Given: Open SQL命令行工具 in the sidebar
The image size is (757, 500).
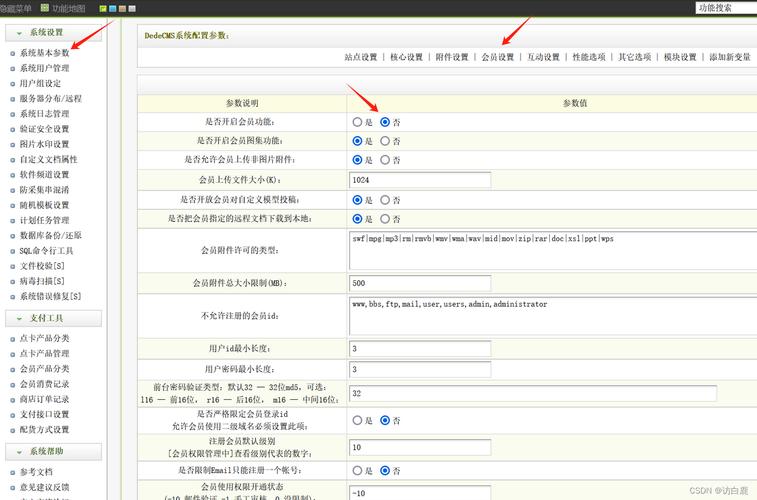Looking at the screenshot, I should 46,250.
